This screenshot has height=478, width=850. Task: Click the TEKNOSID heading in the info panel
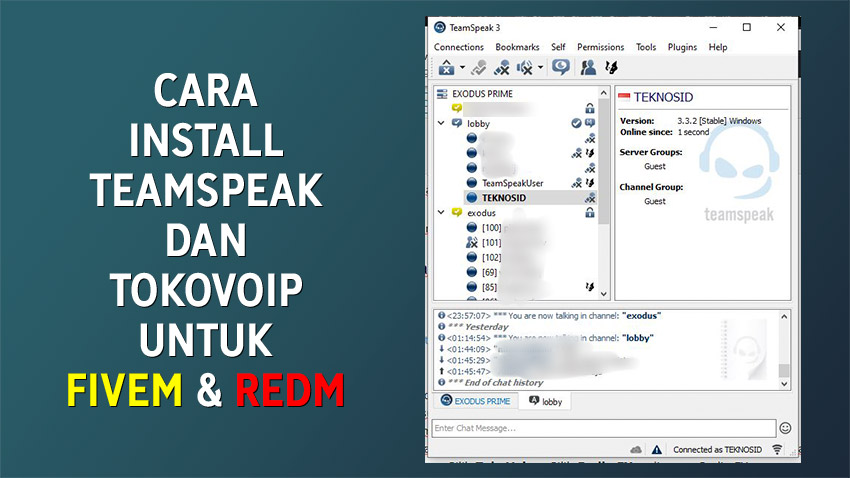(x=663, y=97)
